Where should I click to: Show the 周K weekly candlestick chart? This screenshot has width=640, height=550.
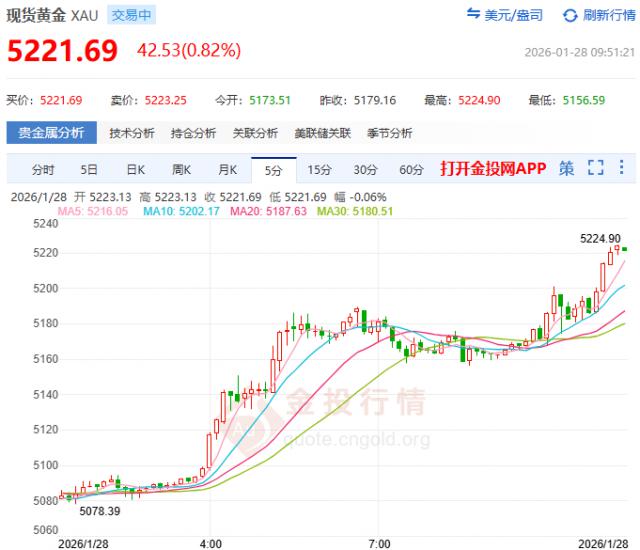point(182,169)
